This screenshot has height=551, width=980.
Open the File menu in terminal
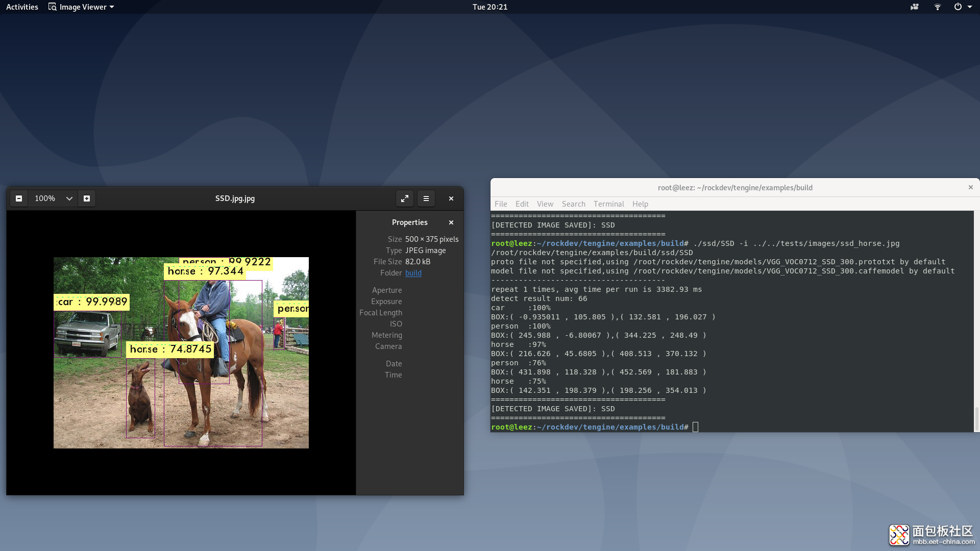click(x=501, y=204)
